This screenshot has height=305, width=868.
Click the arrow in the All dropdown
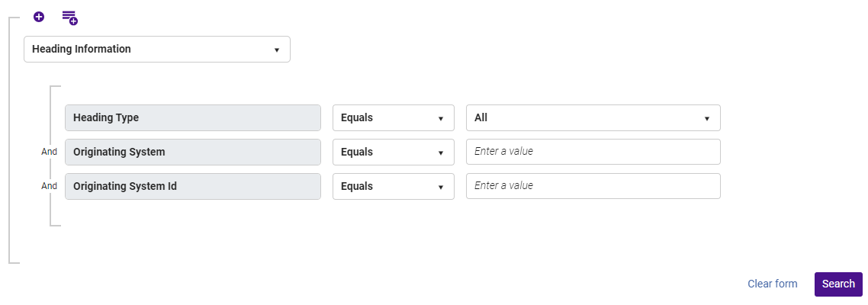(x=707, y=119)
